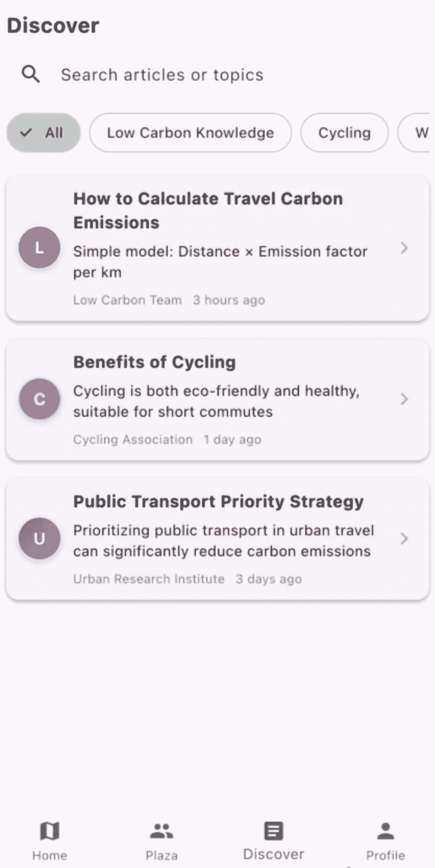435x868 pixels.
Task: Enable the Low Carbon Knowledge filter chip
Action: 190,133
